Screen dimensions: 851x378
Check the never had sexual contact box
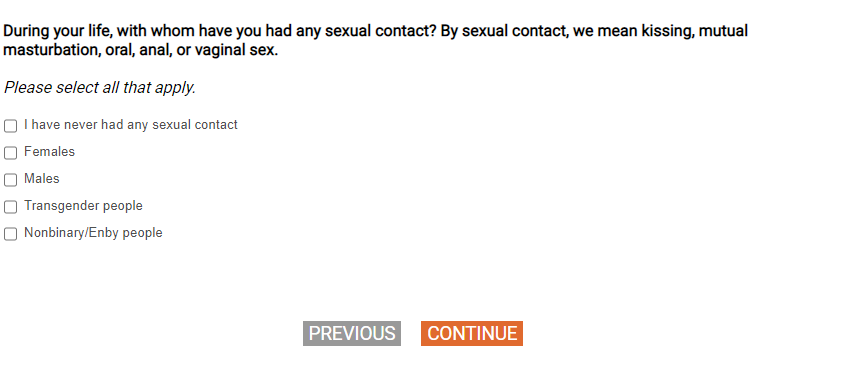coord(10,126)
